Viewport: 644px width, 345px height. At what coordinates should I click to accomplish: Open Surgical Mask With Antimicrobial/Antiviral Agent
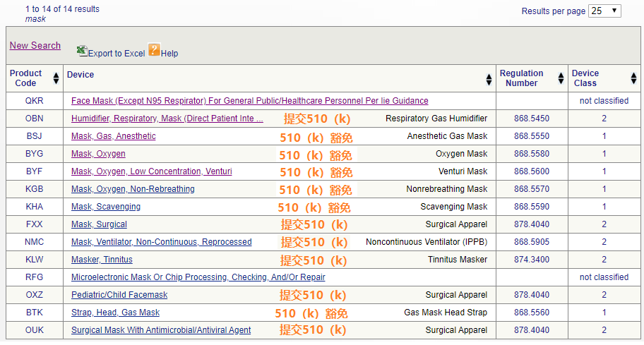tap(161, 330)
